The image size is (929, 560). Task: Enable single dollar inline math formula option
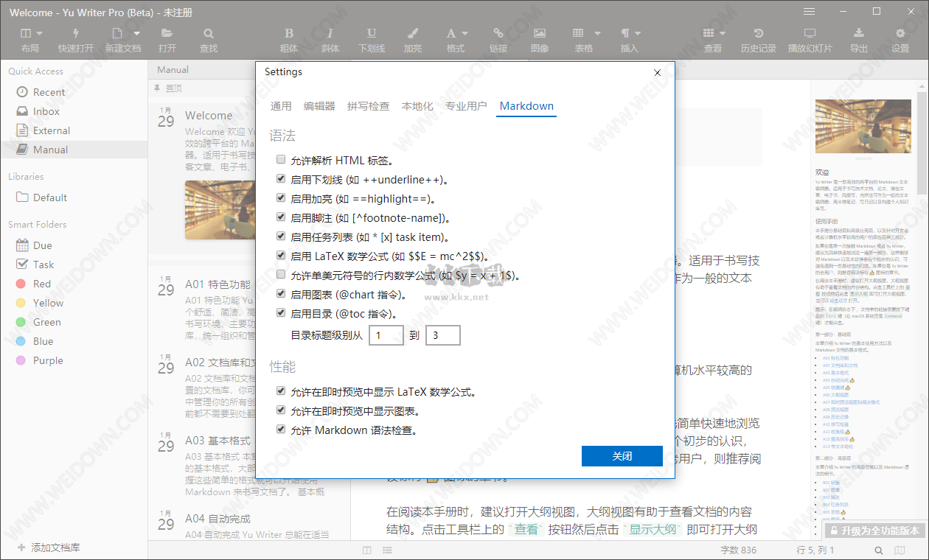pyautogui.click(x=281, y=273)
